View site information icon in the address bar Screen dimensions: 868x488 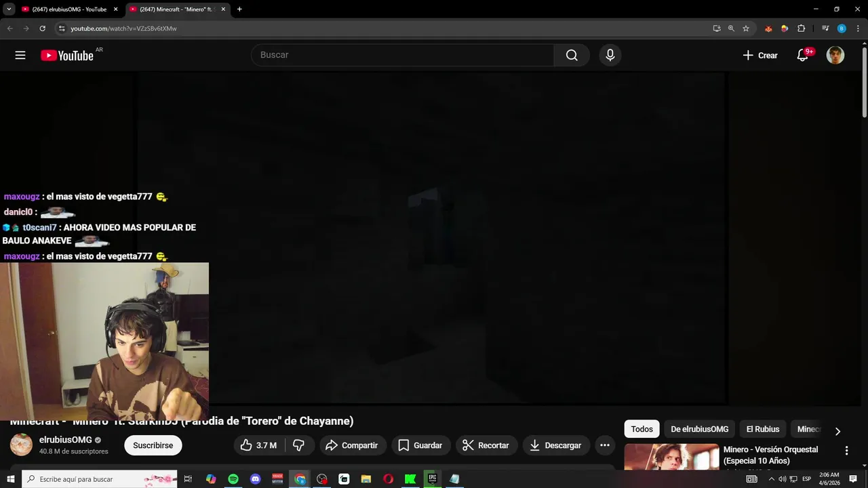[x=62, y=28]
